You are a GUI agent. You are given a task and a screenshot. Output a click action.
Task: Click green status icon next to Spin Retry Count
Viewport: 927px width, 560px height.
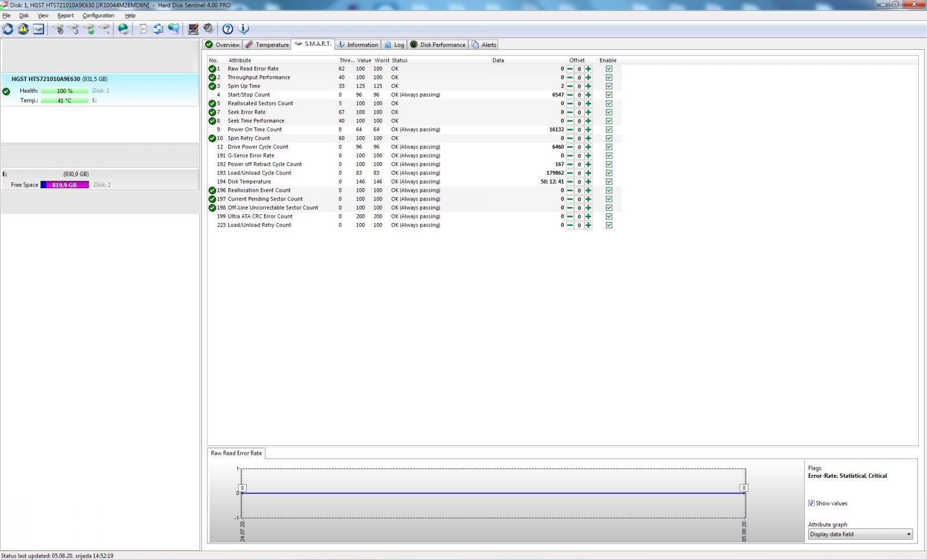point(212,138)
